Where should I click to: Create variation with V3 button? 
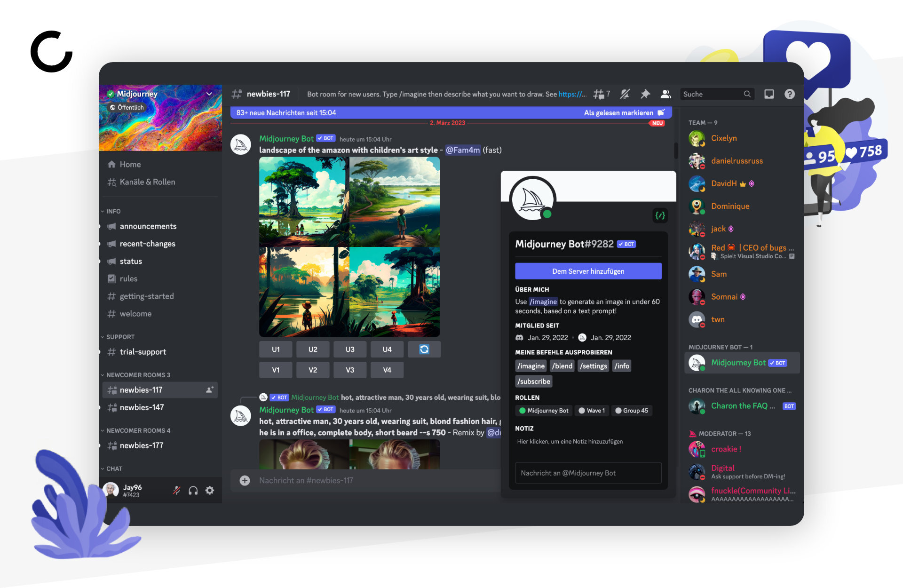(350, 370)
